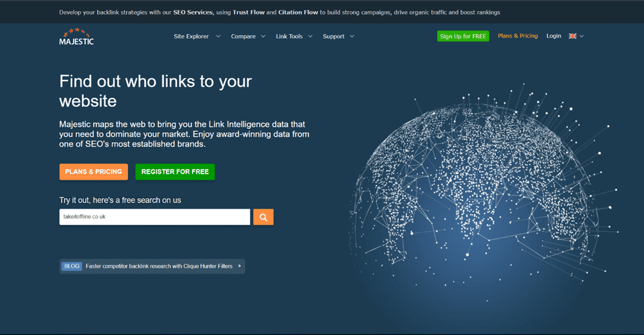
Task: Expand the Support menu chevron
Action: (352, 36)
